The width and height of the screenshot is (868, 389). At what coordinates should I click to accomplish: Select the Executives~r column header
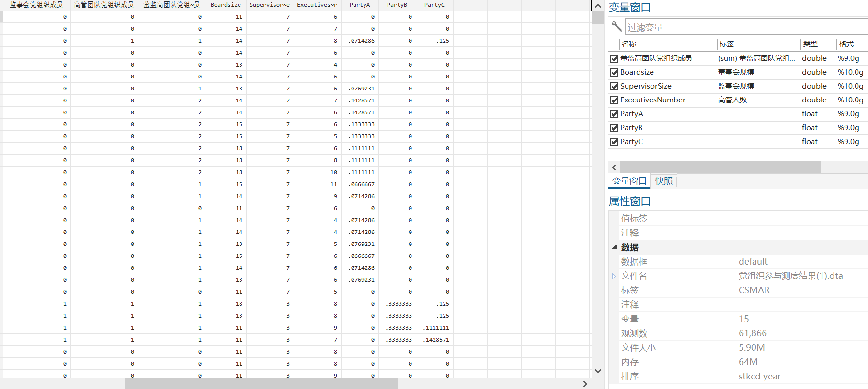pos(317,5)
